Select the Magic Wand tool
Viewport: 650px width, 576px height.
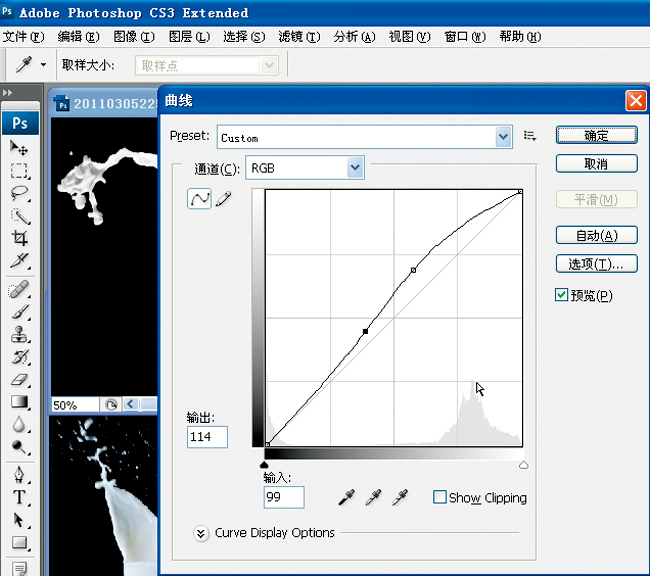pyautogui.click(x=19, y=216)
